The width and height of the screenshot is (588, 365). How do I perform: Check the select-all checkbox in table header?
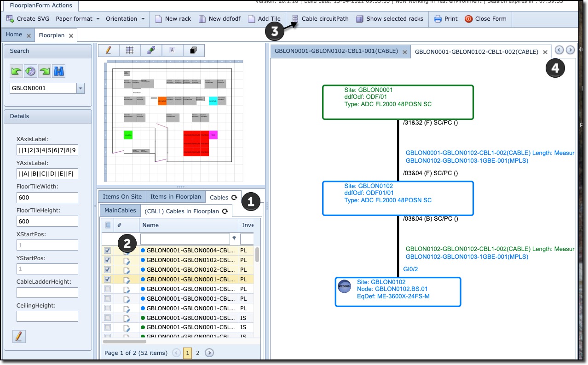[x=108, y=225]
